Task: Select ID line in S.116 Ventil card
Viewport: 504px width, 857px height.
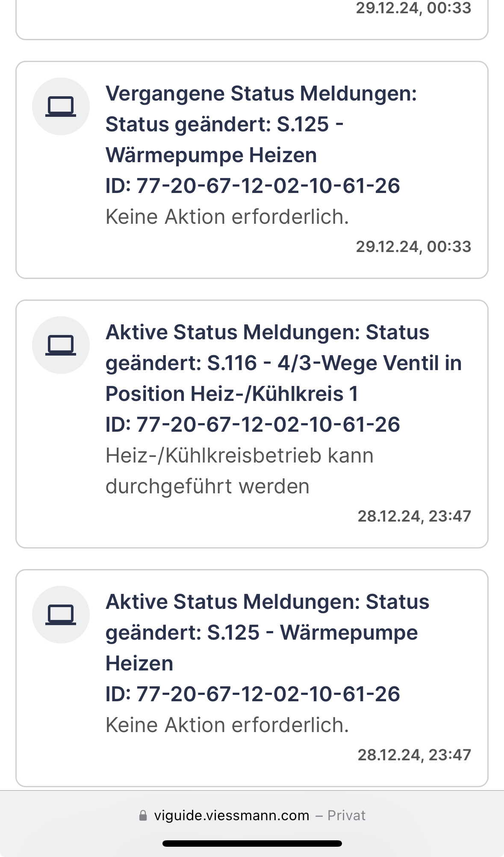Action: [253, 425]
